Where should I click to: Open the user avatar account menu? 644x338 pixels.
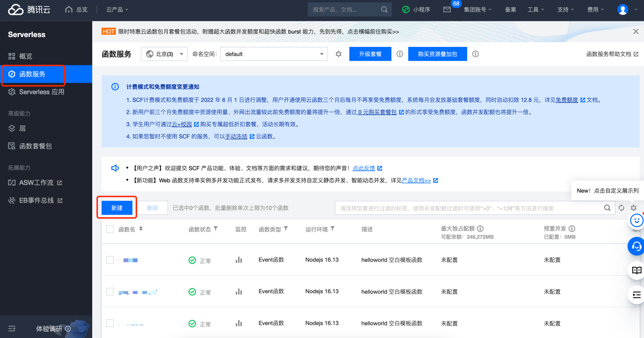tap(622, 9)
